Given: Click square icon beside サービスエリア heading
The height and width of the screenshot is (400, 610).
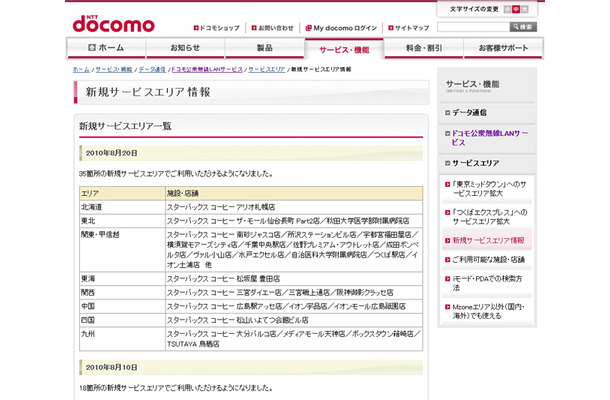Looking at the screenshot, I should [447, 163].
